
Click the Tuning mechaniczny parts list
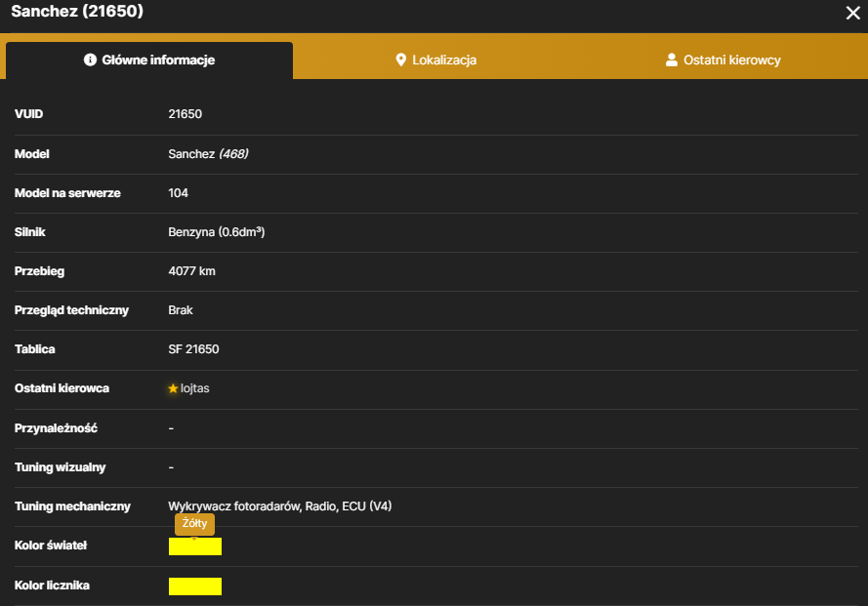coord(279,506)
